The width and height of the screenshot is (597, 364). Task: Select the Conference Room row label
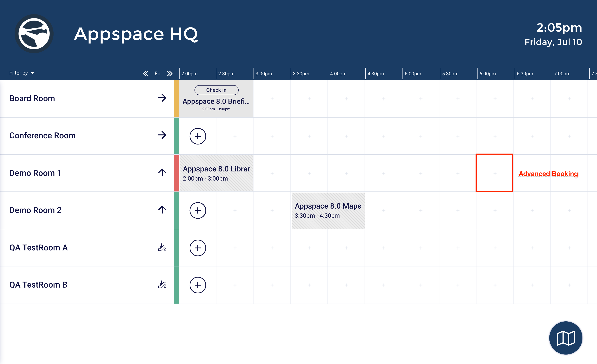(42, 135)
